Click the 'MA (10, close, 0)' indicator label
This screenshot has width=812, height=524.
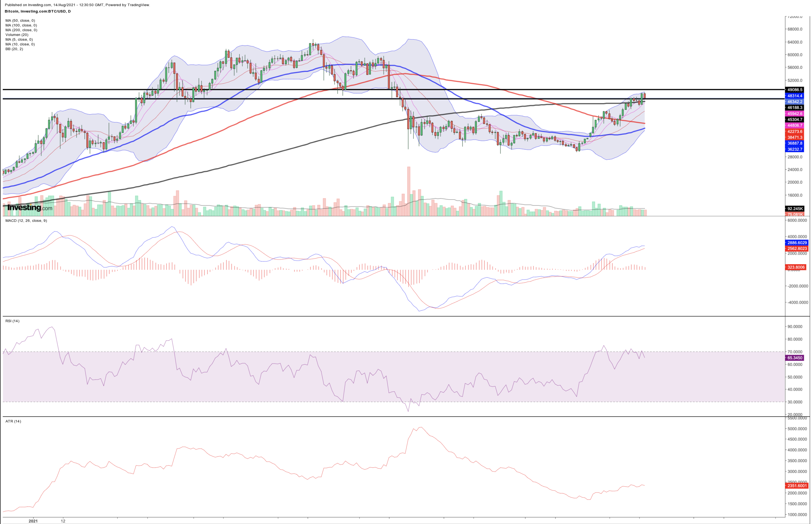(20, 44)
